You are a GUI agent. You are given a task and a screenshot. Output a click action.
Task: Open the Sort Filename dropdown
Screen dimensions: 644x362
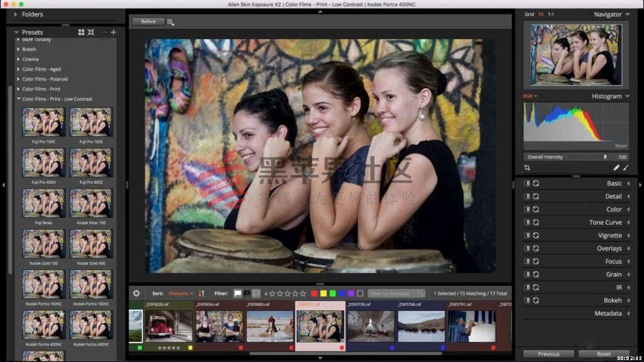pos(180,293)
